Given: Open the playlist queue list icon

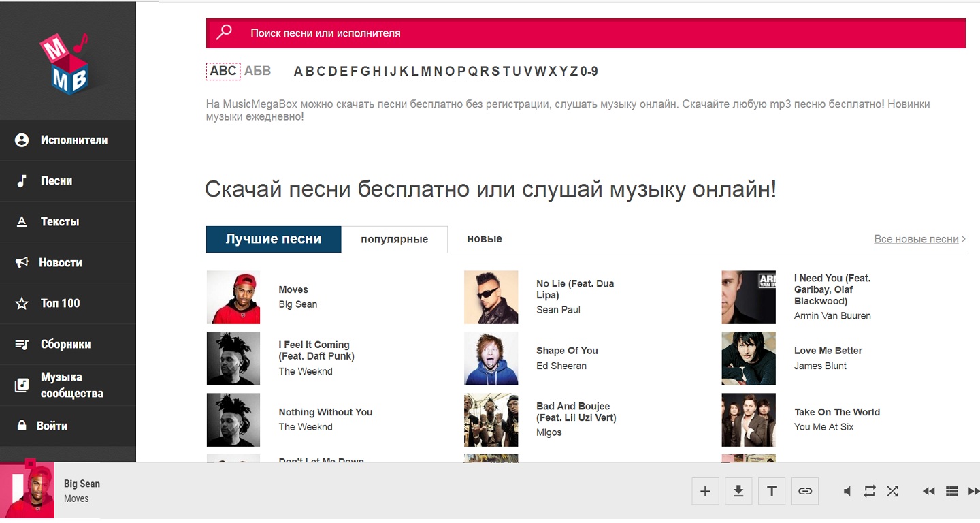Looking at the screenshot, I should click(952, 491).
